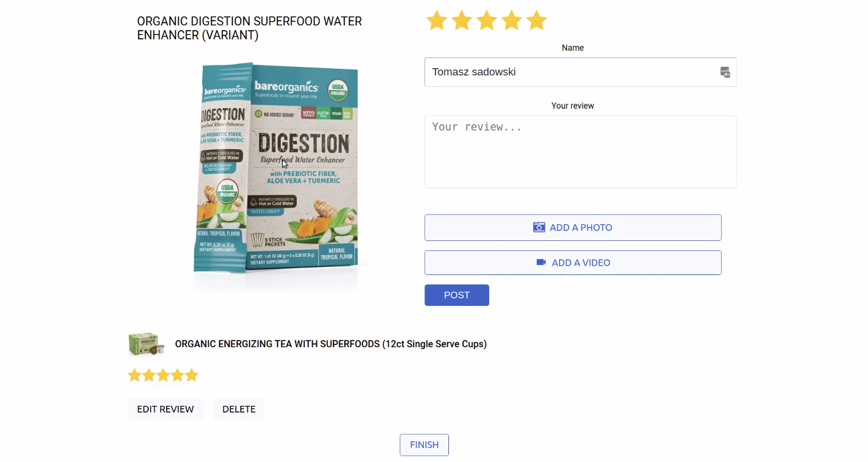
Task: Click first star of Energizing Tea rating
Action: coord(135,375)
